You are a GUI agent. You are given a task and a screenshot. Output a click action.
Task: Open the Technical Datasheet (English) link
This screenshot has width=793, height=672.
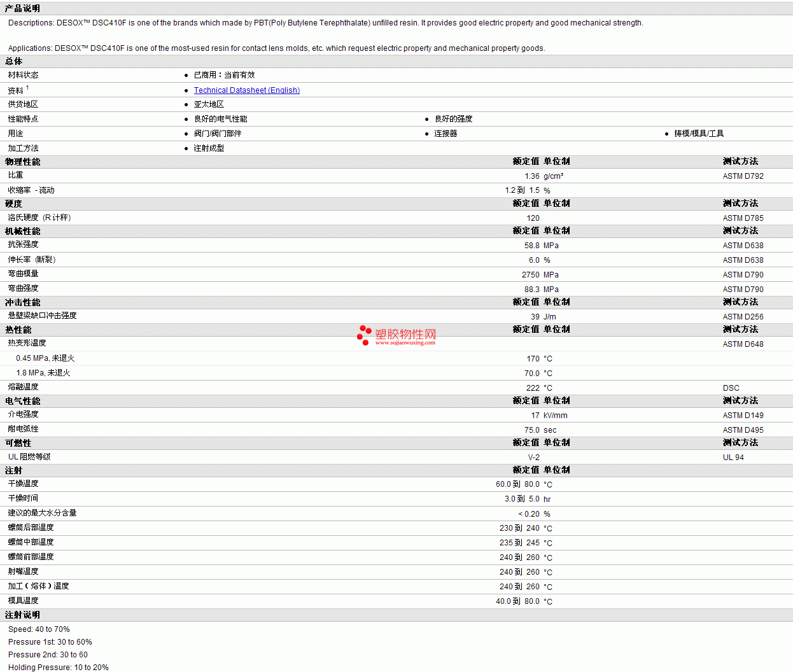click(247, 90)
